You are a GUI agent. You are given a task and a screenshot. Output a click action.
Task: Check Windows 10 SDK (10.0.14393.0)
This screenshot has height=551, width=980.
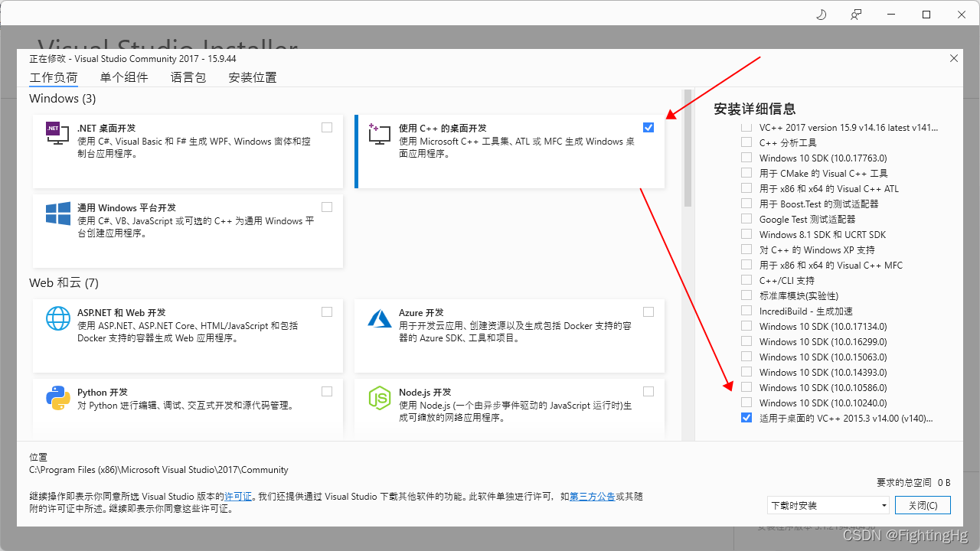click(x=746, y=372)
